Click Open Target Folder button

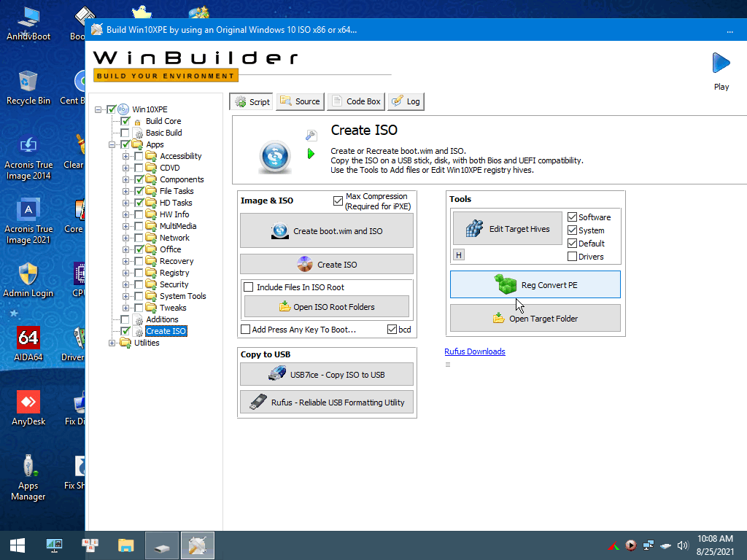click(x=535, y=319)
